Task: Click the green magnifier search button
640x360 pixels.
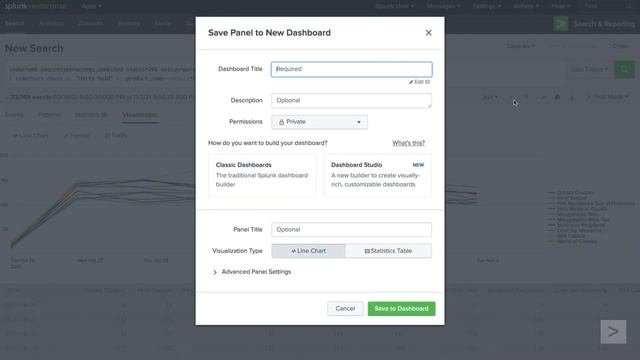Action: (624, 69)
